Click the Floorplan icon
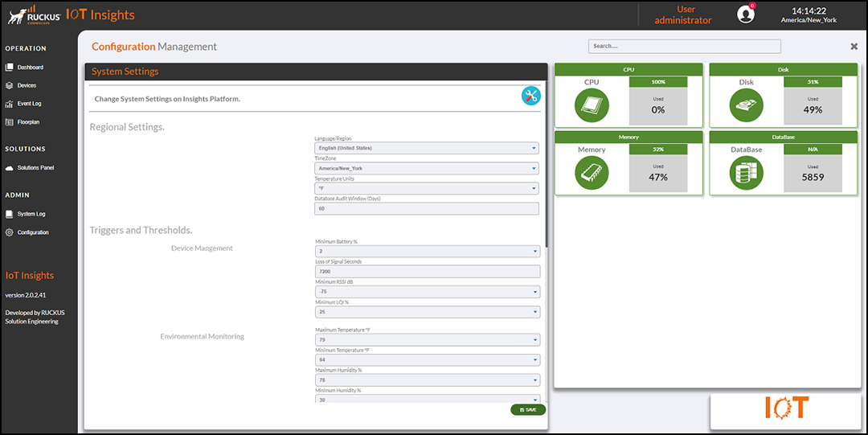Image resolution: width=868 pixels, height=435 pixels. point(9,122)
